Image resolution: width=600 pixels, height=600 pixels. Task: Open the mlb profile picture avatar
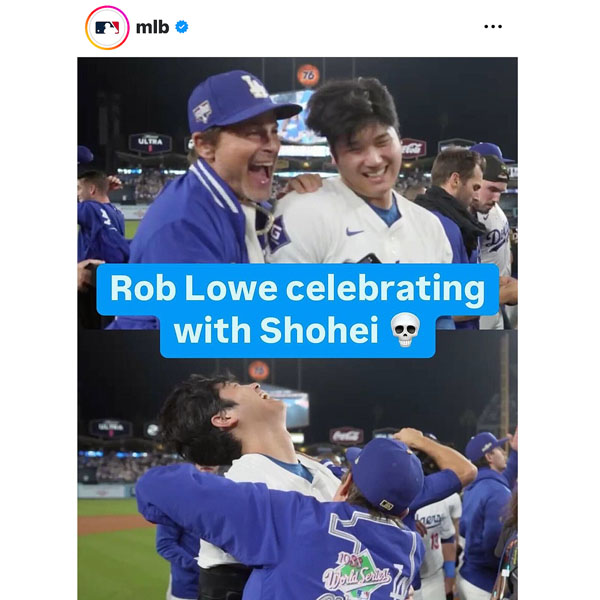pos(107,27)
